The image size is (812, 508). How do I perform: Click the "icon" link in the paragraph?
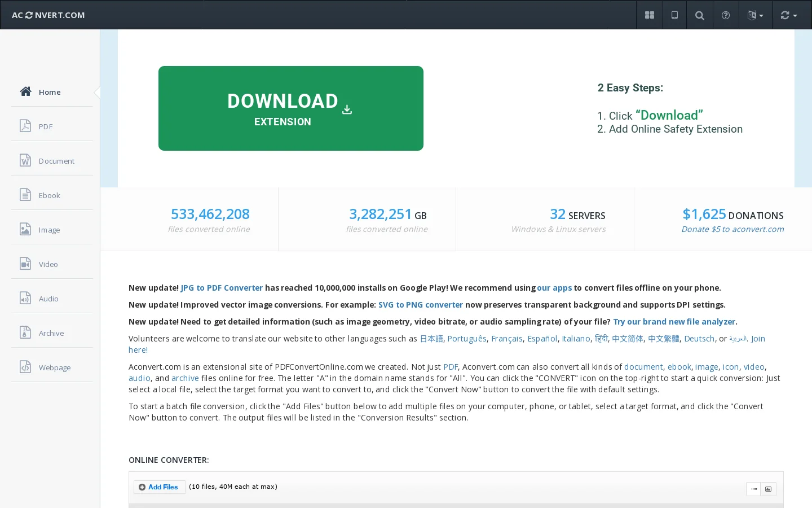click(x=731, y=367)
